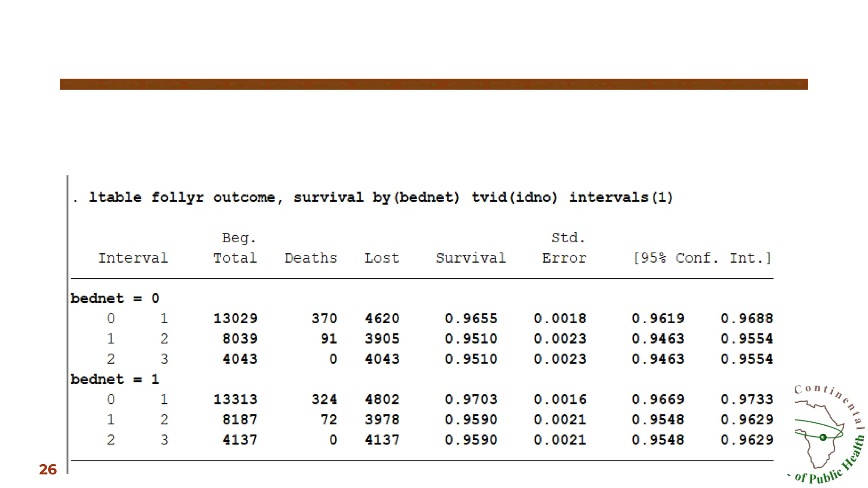This screenshot has width=868, height=488.
Task: Click the 0.9703 survival value
Action: (x=471, y=399)
